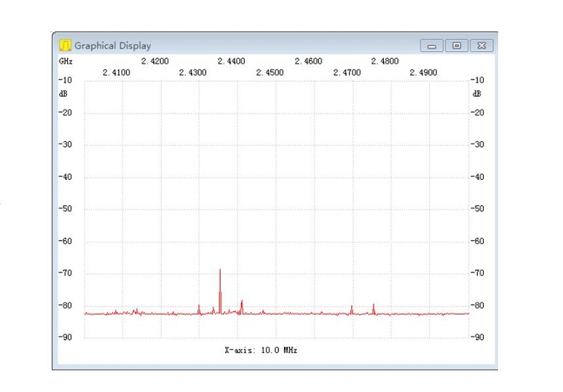Click the right -60 dB scale label
Viewport: 563px width, 392px height.
click(x=477, y=241)
